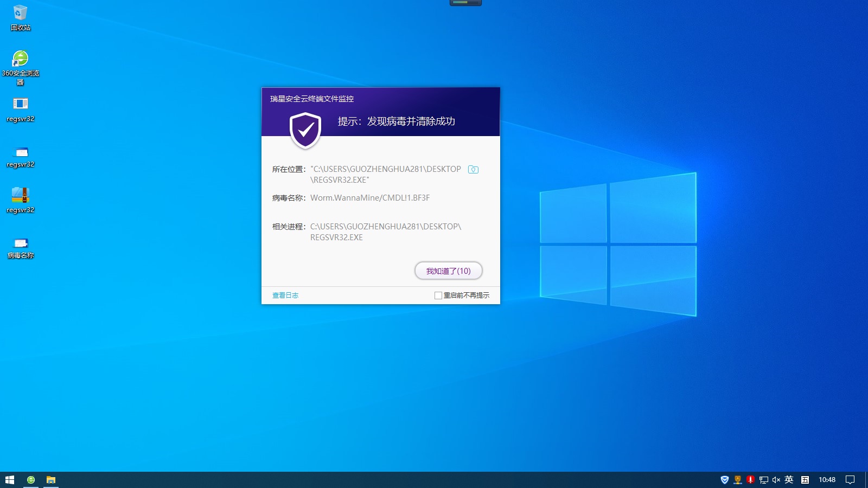The image size is (868, 488).
Task: Open File Explorer from the taskbar
Action: click(x=51, y=480)
